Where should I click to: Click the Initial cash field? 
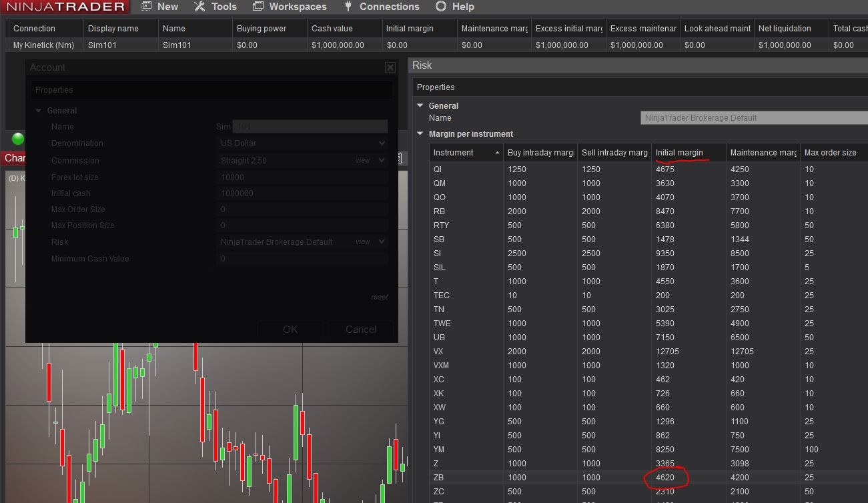click(x=304, y=193)
